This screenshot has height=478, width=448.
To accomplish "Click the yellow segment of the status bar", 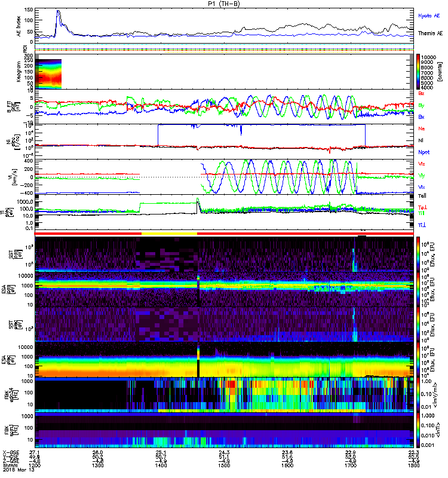I will pos(169,234).
